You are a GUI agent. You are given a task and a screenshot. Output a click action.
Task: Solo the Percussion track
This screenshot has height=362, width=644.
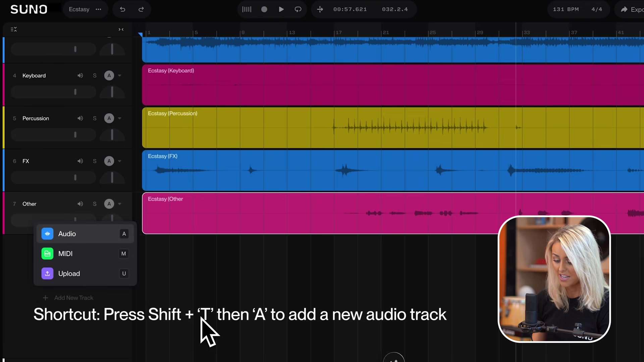pyautogui.click(x=95, y=118)
